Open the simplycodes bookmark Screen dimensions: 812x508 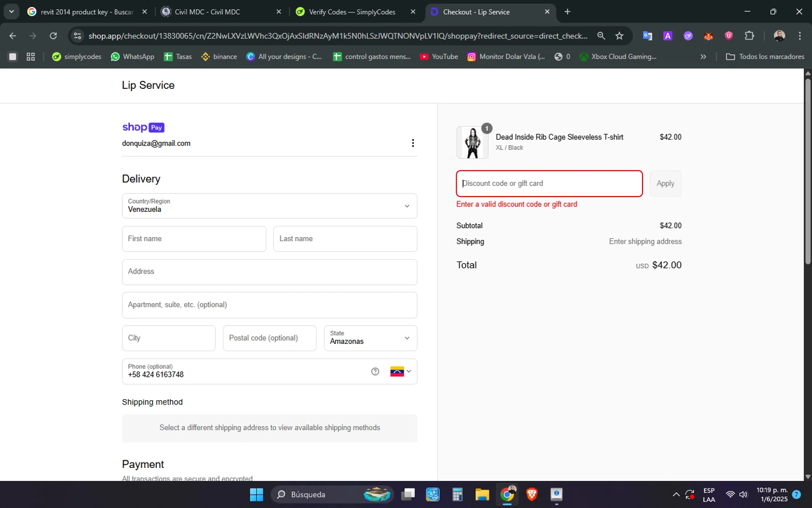click(77, 56)
